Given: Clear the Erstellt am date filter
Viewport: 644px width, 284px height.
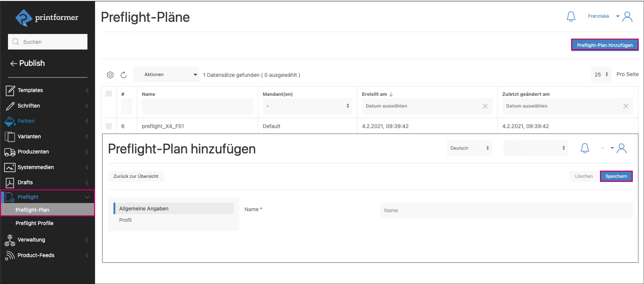Looking at the screenshot, I should (x=485, y=106).
